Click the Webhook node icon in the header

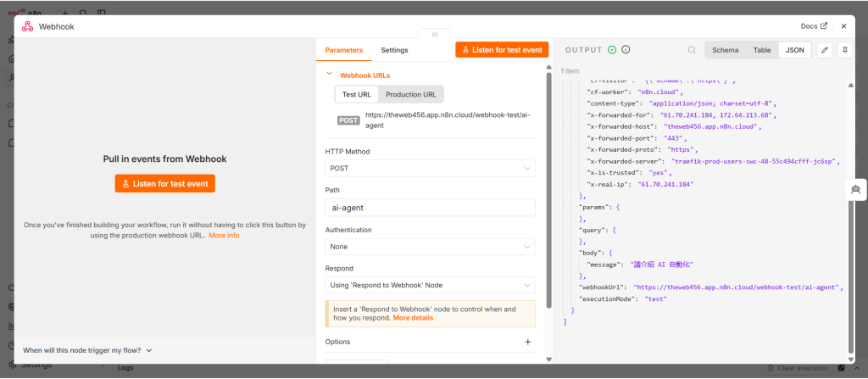(27, 26)
